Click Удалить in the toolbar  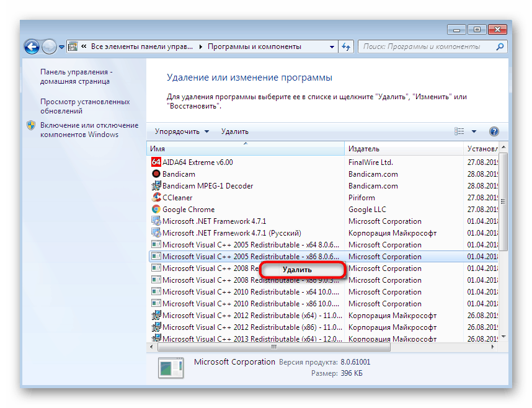235,131
